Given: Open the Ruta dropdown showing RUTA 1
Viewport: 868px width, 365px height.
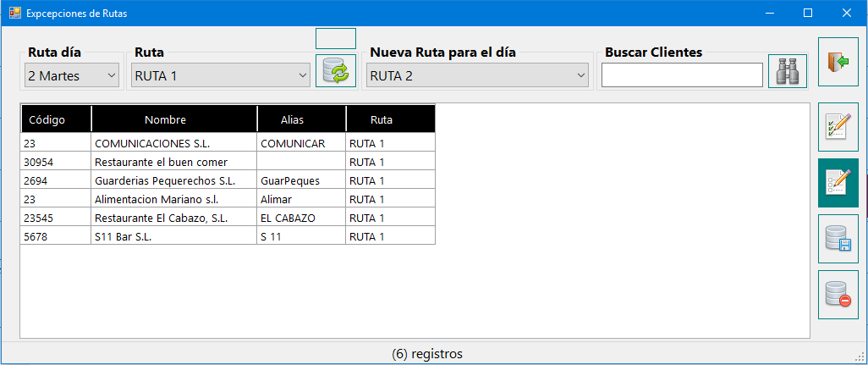Looking at the screenshot, I should coord(220,76).
